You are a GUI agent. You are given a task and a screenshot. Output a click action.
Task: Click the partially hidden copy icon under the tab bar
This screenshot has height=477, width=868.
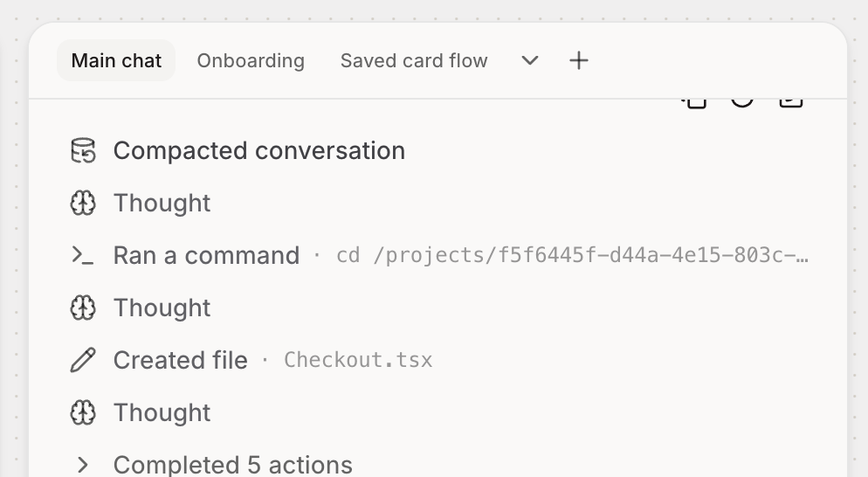(x=694, y=103)
